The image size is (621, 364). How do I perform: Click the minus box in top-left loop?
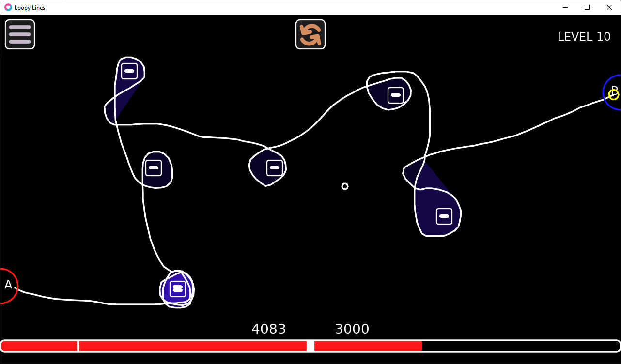coord(129,71)
